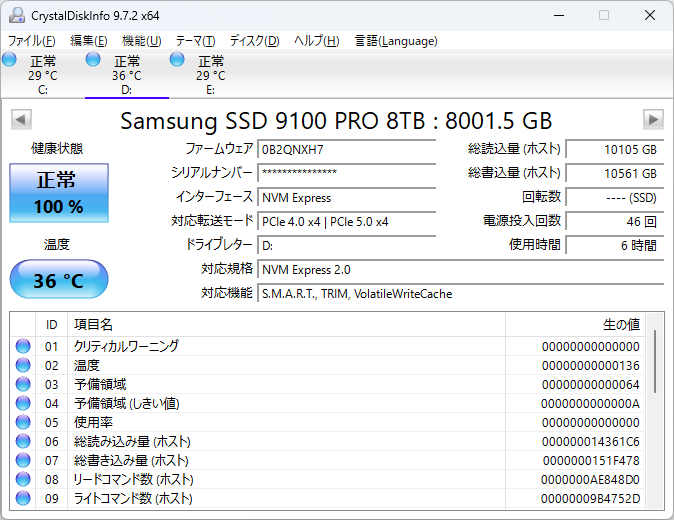
Task: Click status orb of attribute 01 row
Action: [x=23, y=346]
